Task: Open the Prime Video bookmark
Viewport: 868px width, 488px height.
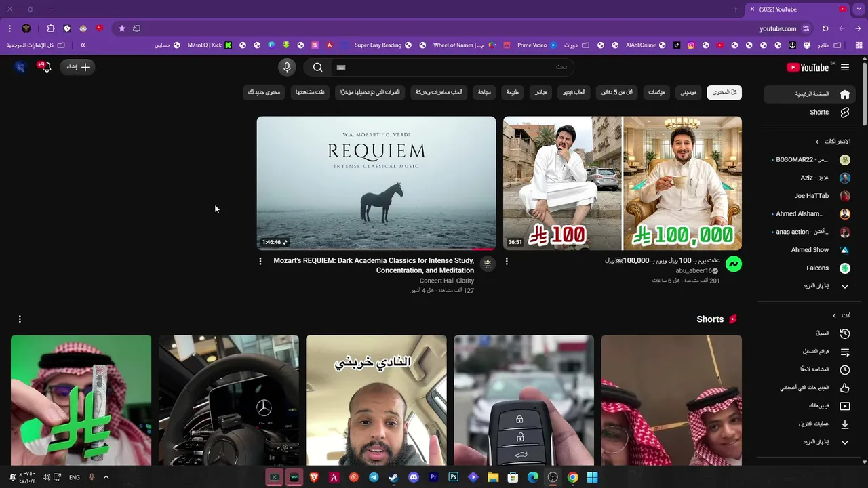Action: pyautogui.click(x=537, y=45)
